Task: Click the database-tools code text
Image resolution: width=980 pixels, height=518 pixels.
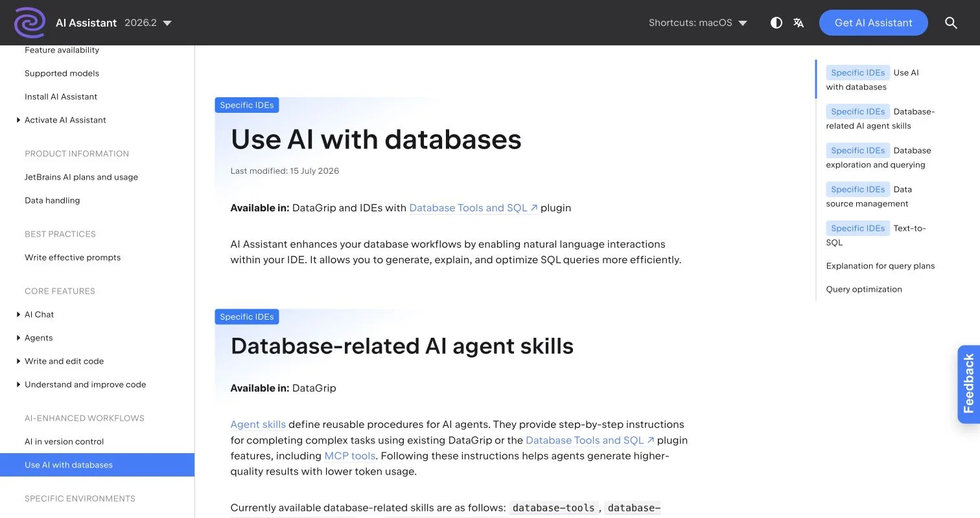Action: (554, 508)
